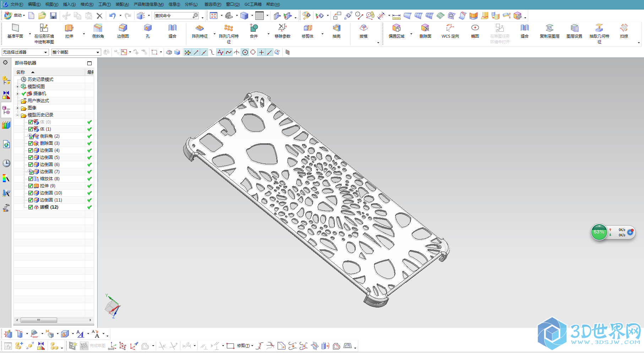
Task: Click the clock History icon in left sidebar
Action: (x=6, y=163)
